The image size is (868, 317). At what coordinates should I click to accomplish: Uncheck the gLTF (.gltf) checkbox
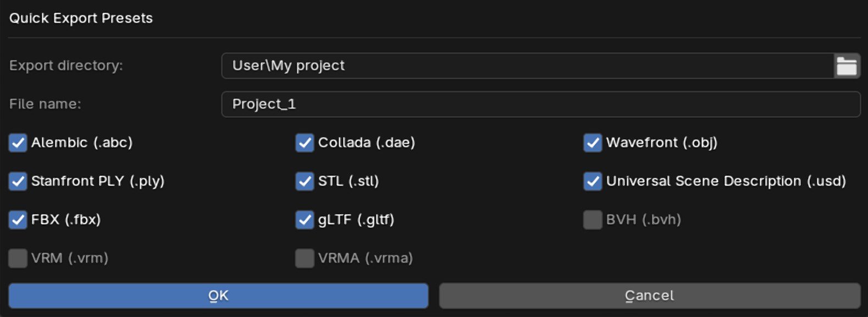click(x=304, y=220)
